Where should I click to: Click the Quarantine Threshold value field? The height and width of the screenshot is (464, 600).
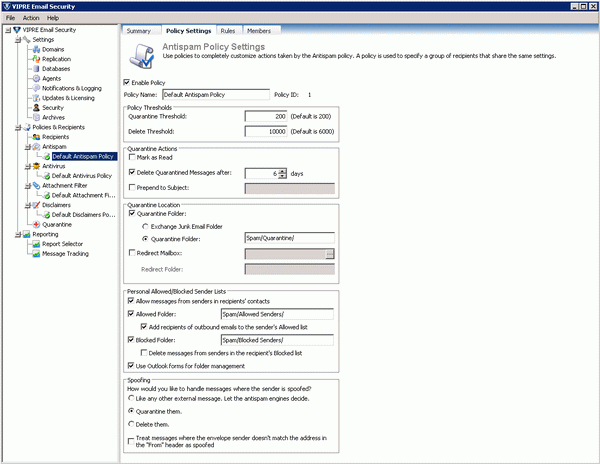(266, 116)
